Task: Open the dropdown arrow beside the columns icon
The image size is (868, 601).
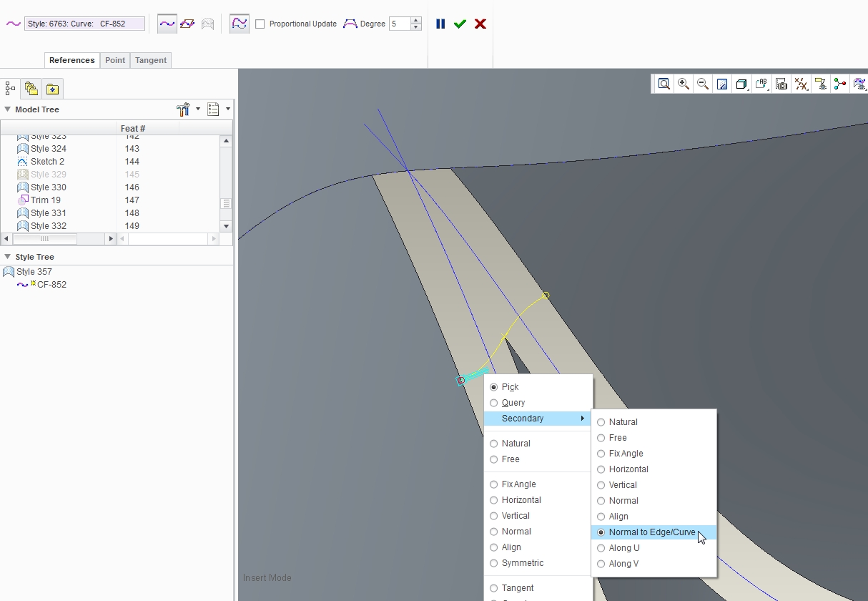Action: [x=228, y=109]
